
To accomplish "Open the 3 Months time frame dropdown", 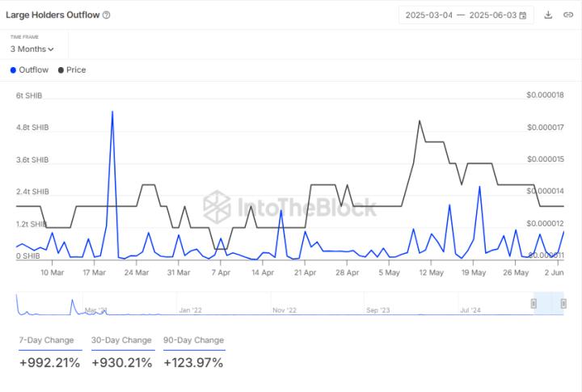I will tap(32, 49).
